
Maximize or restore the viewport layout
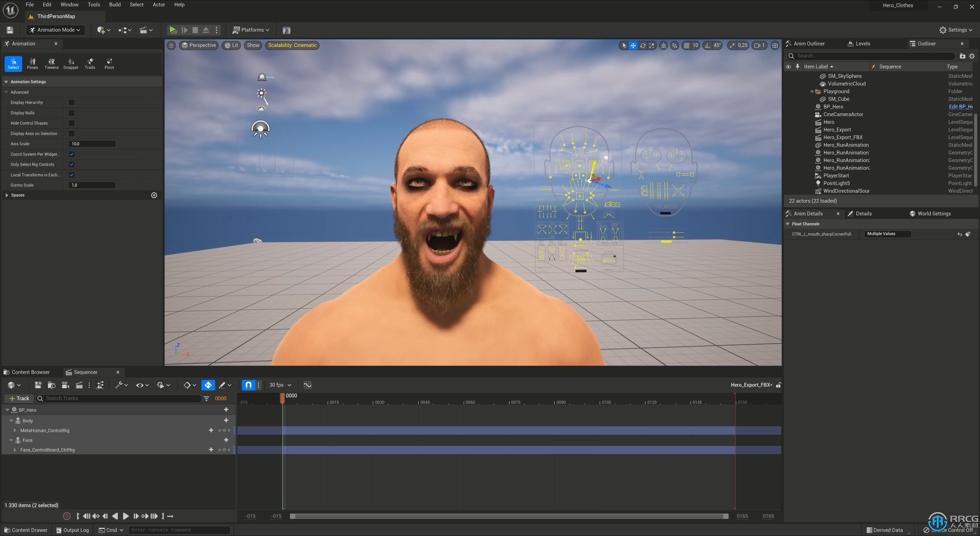(775, 45)
